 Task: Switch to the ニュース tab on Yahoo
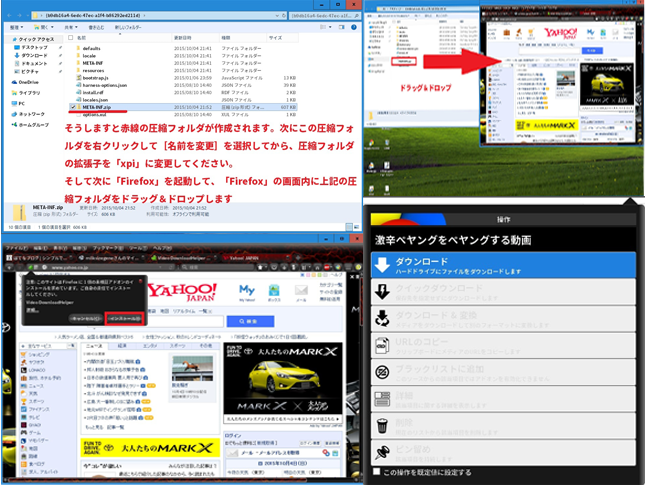(94, 346)
